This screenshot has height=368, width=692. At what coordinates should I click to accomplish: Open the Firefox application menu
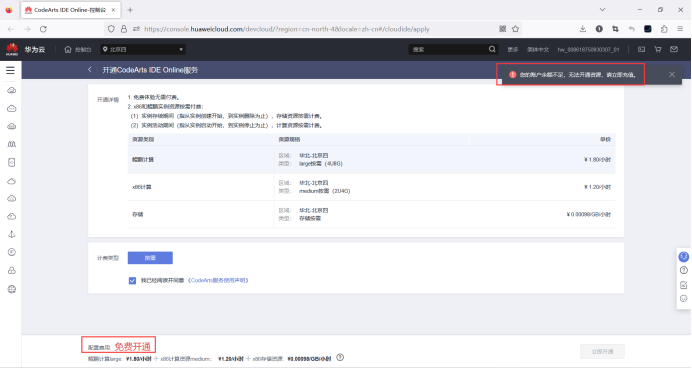click(680, 29)
